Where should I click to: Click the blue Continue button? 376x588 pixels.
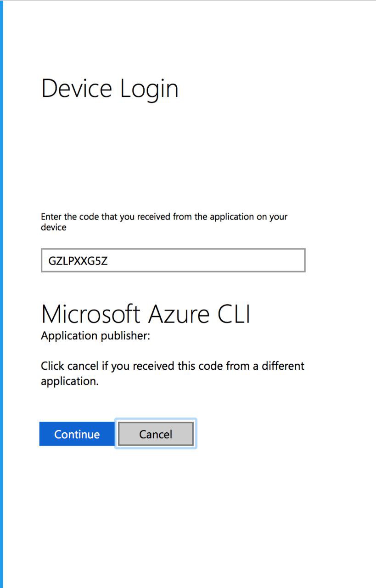[x=77, y=434]
